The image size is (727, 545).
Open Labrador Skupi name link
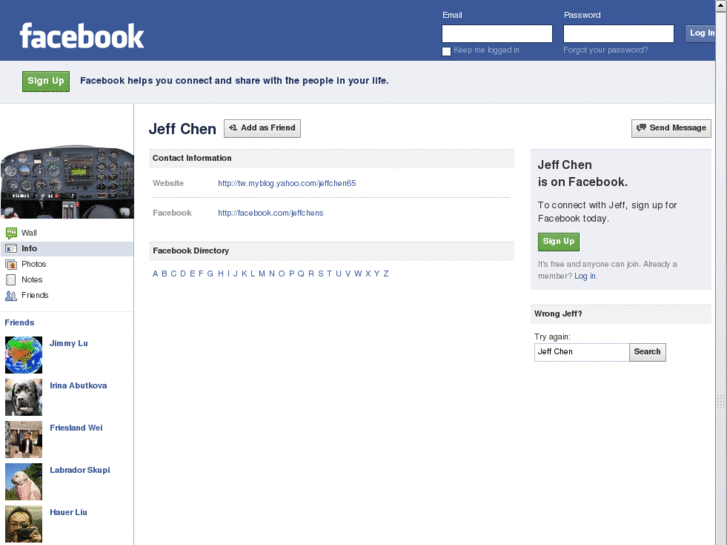(80, 470)
